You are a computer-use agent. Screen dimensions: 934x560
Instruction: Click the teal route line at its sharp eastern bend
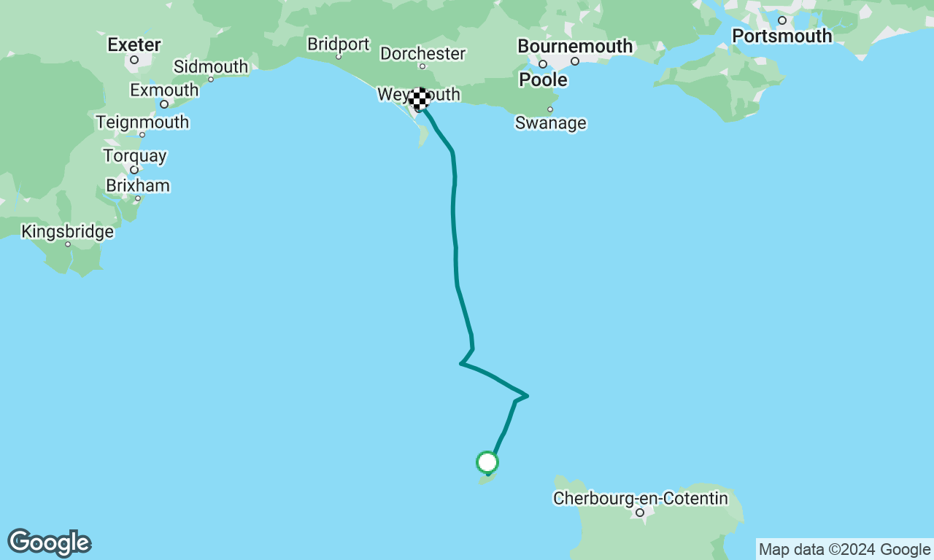(525, 396)
